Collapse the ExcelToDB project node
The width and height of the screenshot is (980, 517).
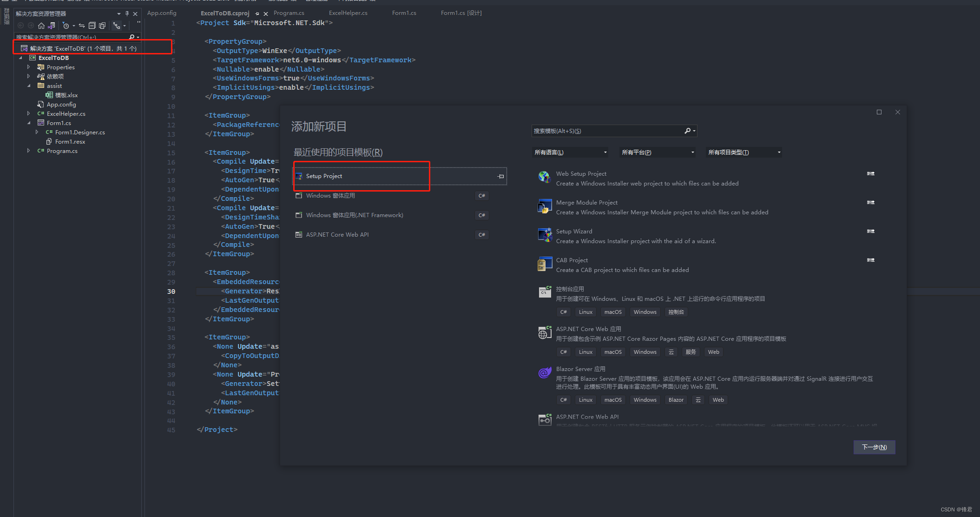(x=20, y=58)
